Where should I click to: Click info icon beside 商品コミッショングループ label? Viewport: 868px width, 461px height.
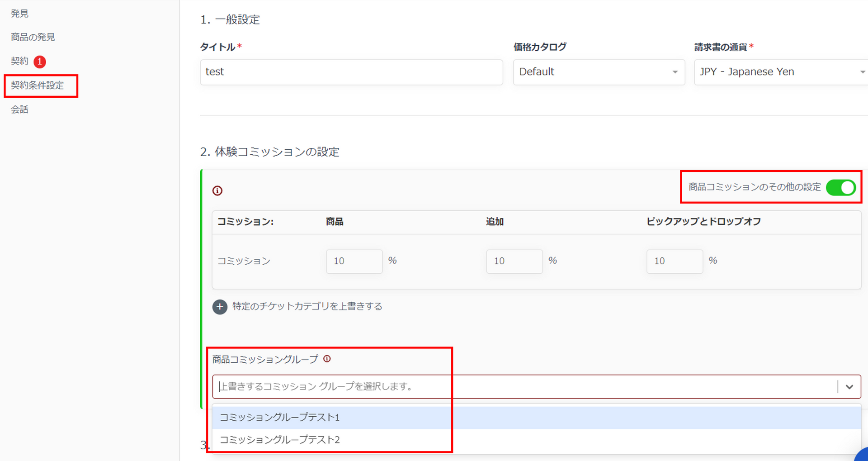point(327,359)
